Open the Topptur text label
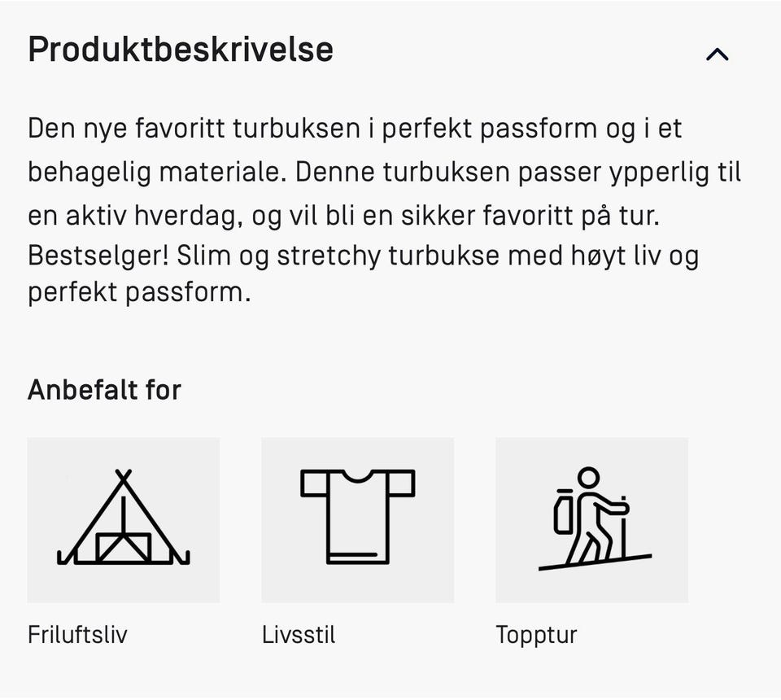This screenshot has height=700, width=781. tap(536, 635)
